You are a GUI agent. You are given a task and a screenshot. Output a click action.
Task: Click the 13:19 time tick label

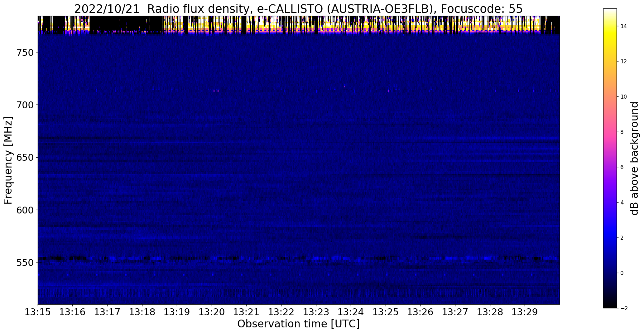[x=177, y=312]
